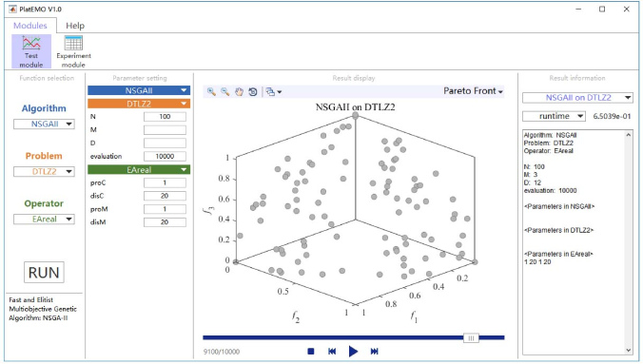Skip forward to the last generation
The width and height of the screenshot is (643, 364).
coord(375,352)
